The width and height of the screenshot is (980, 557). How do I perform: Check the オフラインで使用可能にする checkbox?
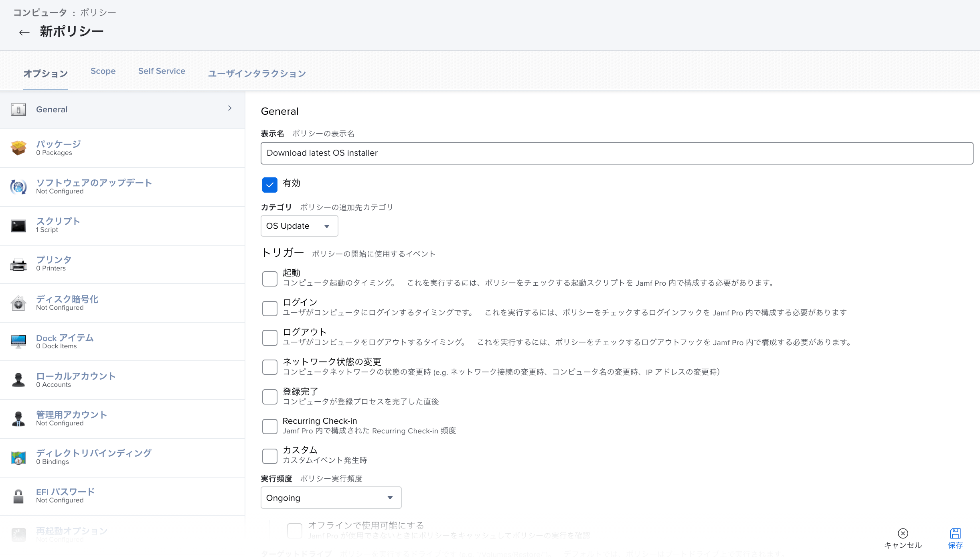click(x=295, y=531)
